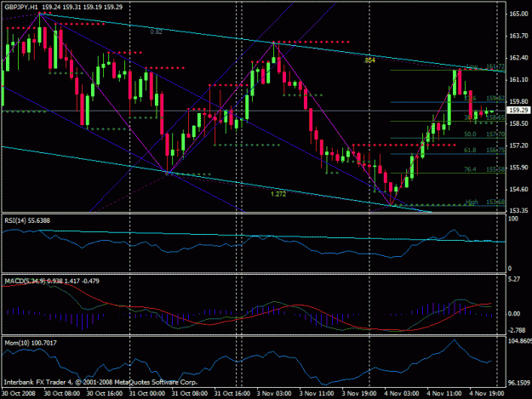Select the 154.60 price axis label
The image size is (532, 399).
coord(518,189)
